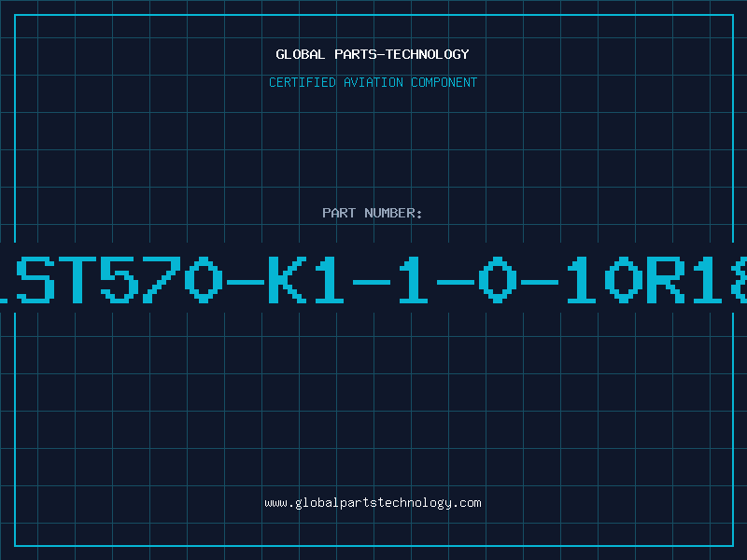Viewport: 747px width, 560px height.
Task: Click the digit 5 in the part number
Action: point(120,279)
